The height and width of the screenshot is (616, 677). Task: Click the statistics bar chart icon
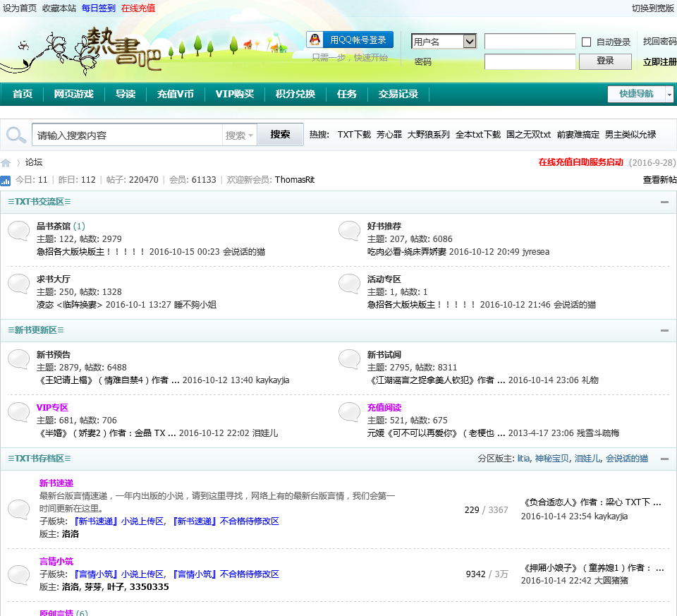6,181
